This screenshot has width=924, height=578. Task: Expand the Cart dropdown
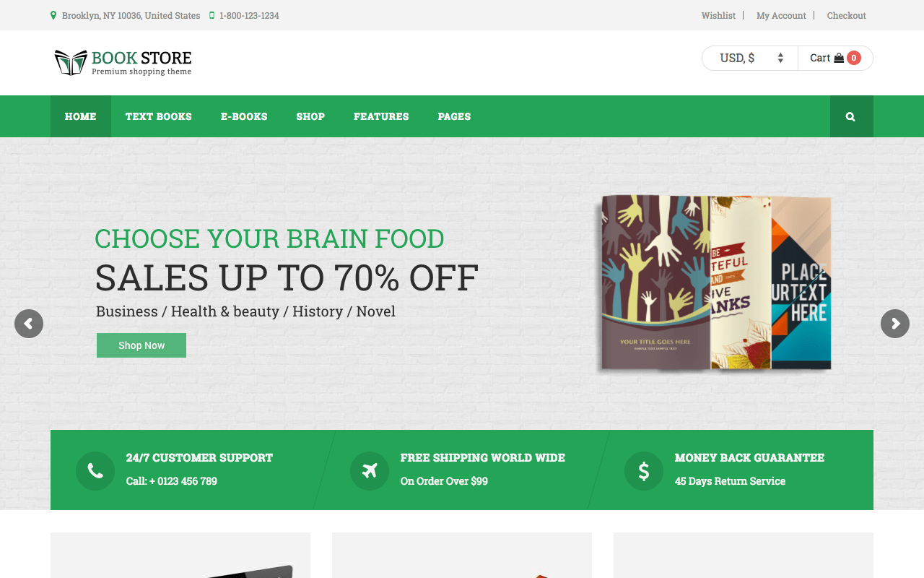coord(835,59)
